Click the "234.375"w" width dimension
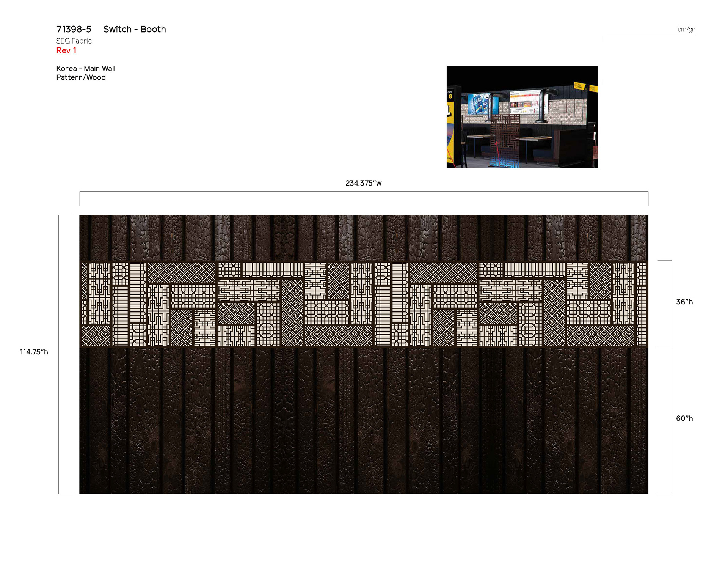Viewport: 728px width, 563px height. [364, 183]
